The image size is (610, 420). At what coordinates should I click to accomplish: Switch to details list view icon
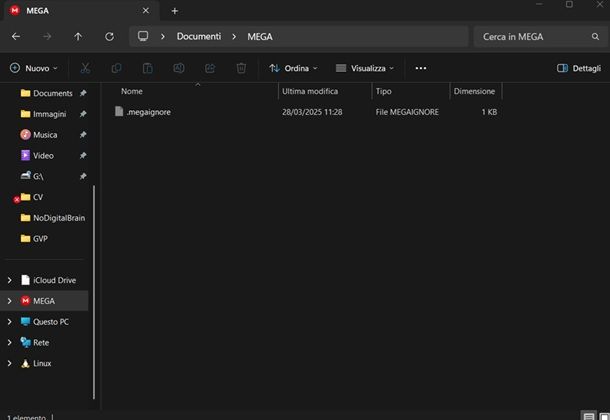click(589, 416)
